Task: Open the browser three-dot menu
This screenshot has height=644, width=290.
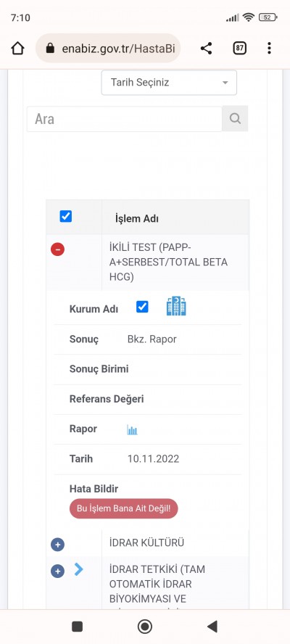Action: tap(269, 49)
